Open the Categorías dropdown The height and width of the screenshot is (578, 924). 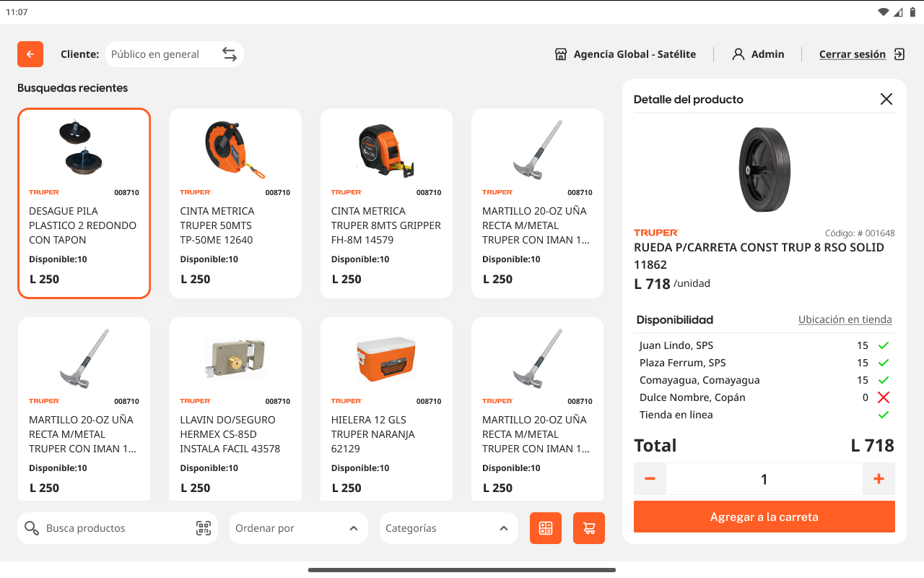tap(448, 528)
